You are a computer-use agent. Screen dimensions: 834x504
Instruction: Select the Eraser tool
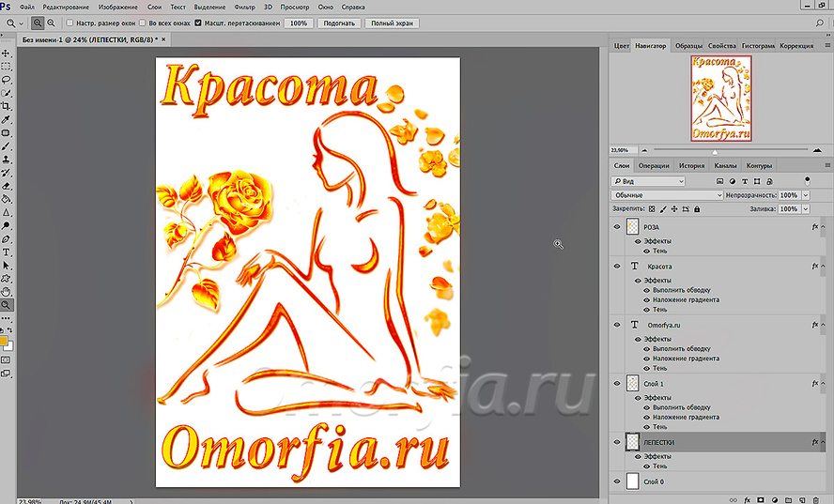pos(6,187)
